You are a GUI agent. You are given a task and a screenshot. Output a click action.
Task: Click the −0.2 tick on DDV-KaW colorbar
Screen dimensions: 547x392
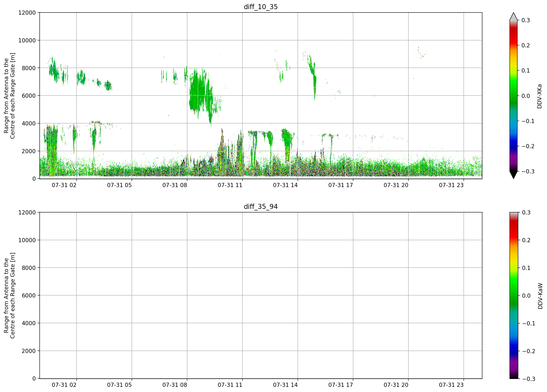(x=528, y=351)
